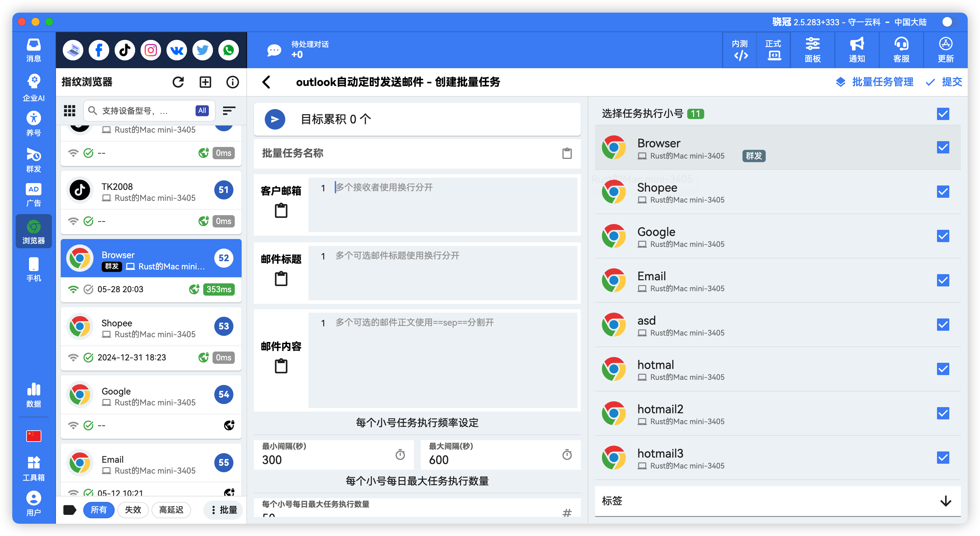Open the 批量 more-options menu

(224, 510)
